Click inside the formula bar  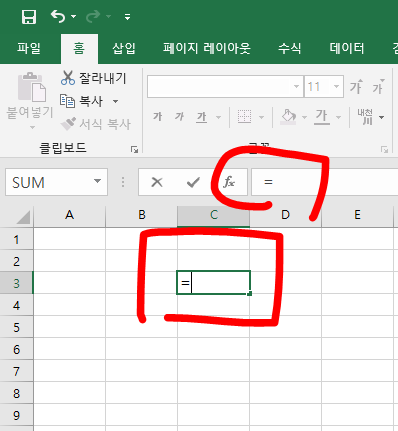tap(324, 182)
